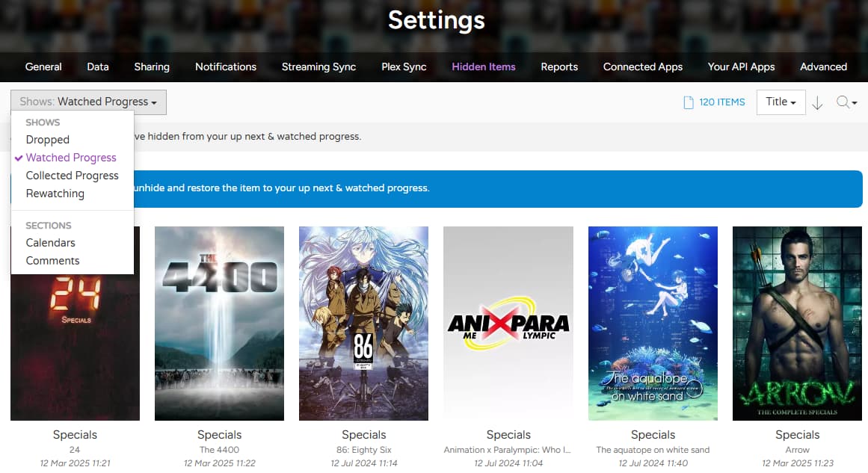Open the Shows: Watched Progress dropdown
The width and height of the screenshot is (868, 473).
pos(88,102)
